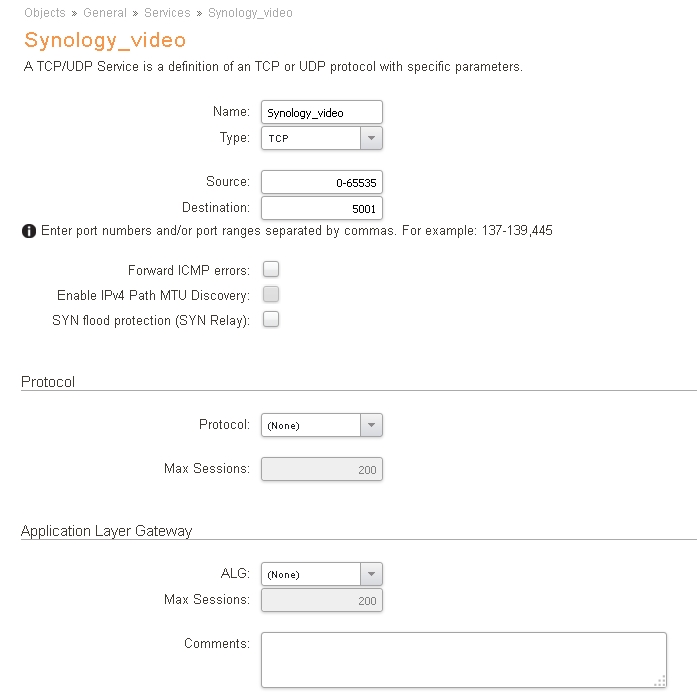Navigate to Services breadcrumb link
The image size is (697, 692).
[x=167, y=13]
